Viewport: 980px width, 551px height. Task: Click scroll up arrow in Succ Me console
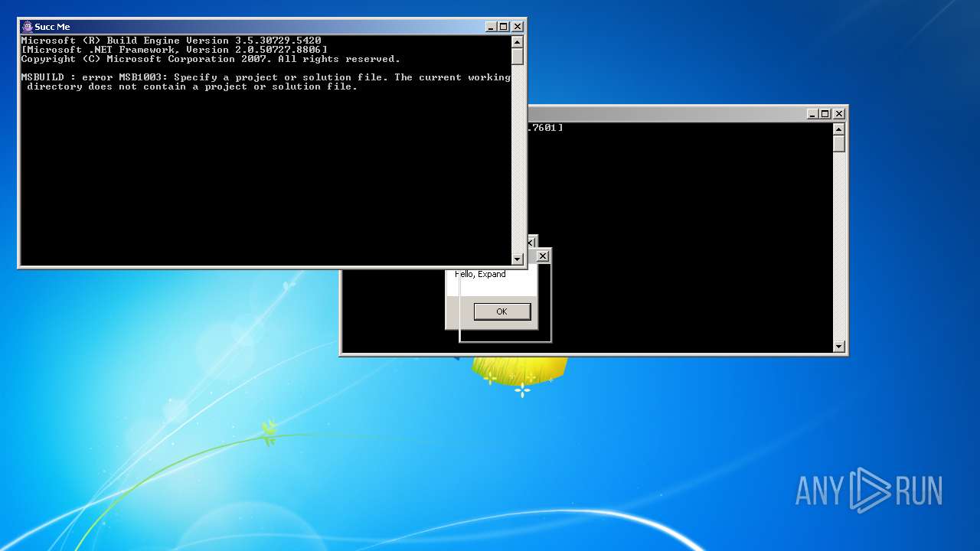point(517,42)
